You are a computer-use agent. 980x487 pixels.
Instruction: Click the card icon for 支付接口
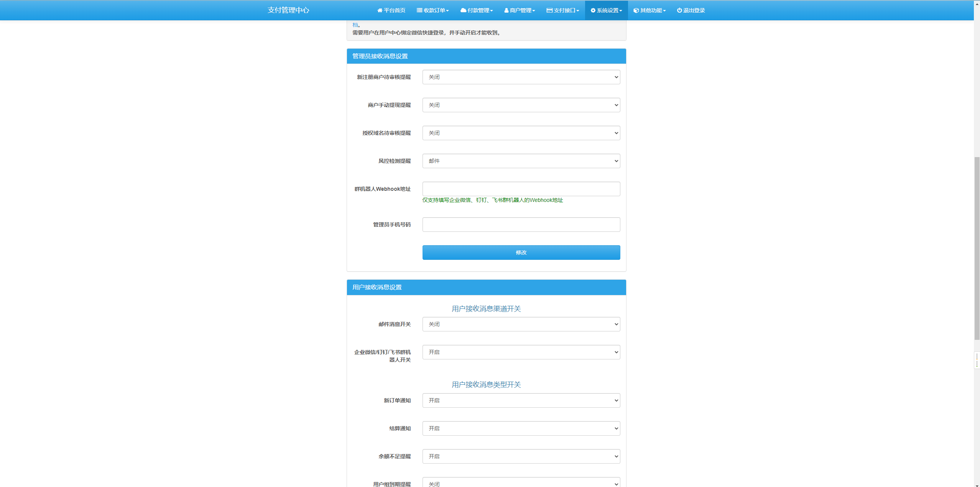coord(549,10)
